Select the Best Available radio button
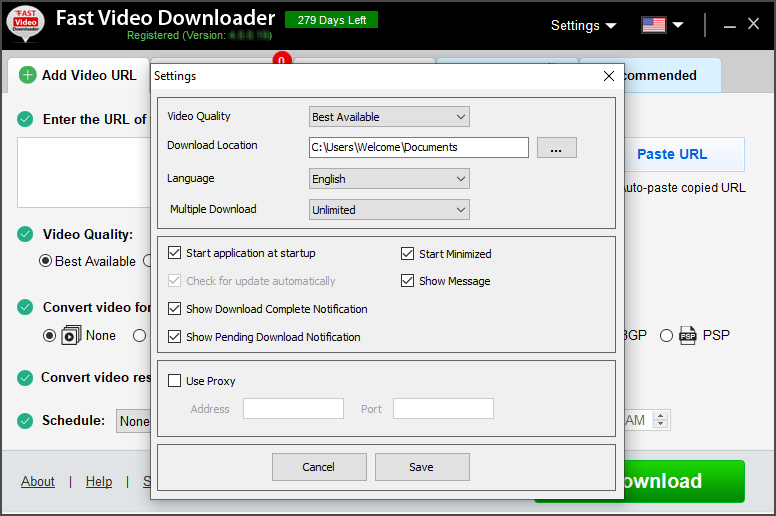The width and height of the screenshot is (776, 516). (45, 261)
